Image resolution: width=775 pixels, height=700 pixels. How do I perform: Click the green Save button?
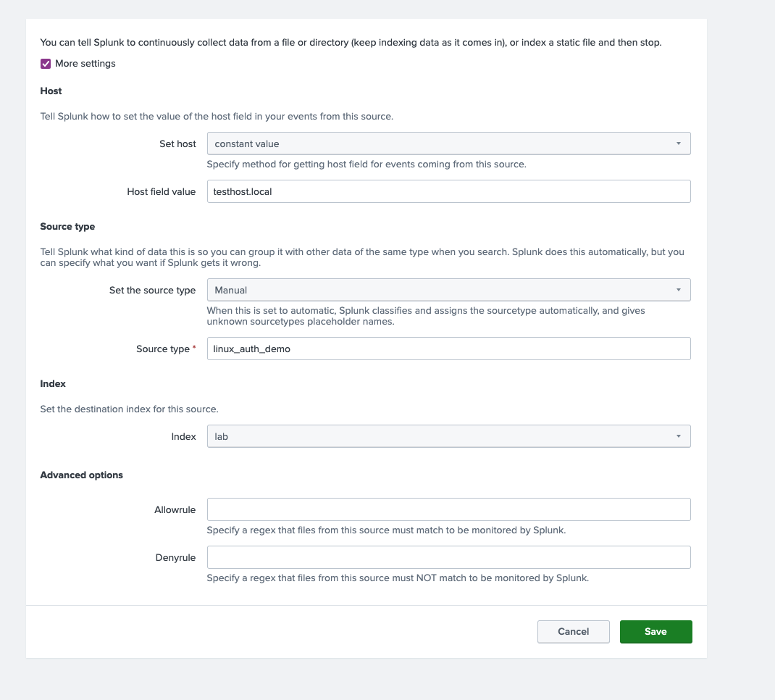point(655,632)
